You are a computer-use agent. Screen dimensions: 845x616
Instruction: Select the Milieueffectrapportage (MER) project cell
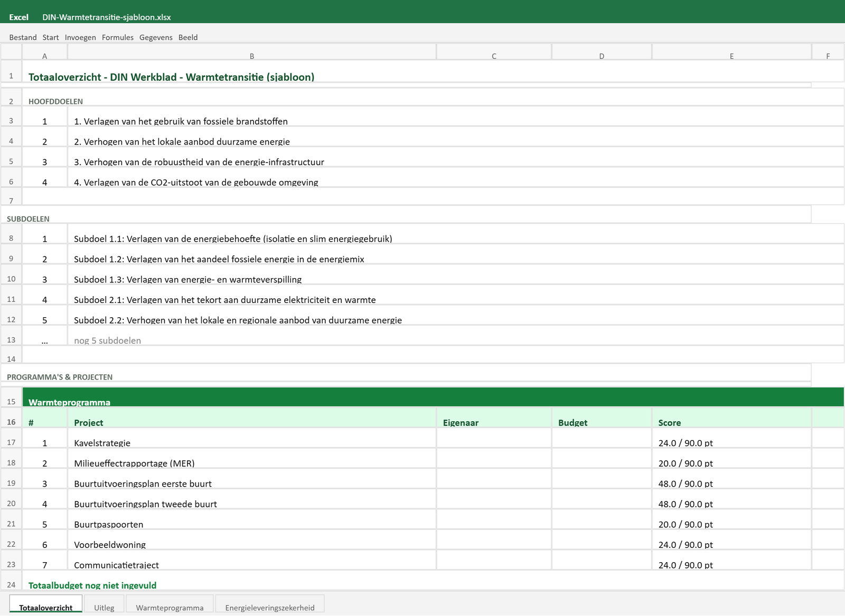point(252,458)
